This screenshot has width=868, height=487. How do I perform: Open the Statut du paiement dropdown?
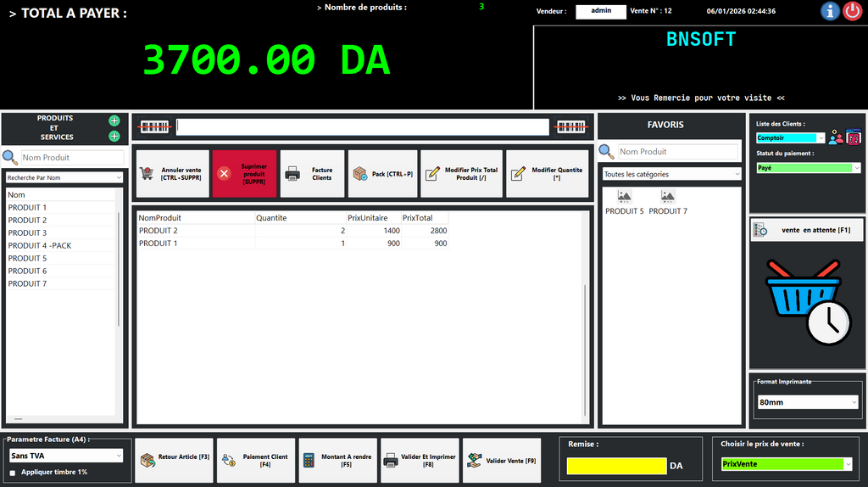[808, 168]
